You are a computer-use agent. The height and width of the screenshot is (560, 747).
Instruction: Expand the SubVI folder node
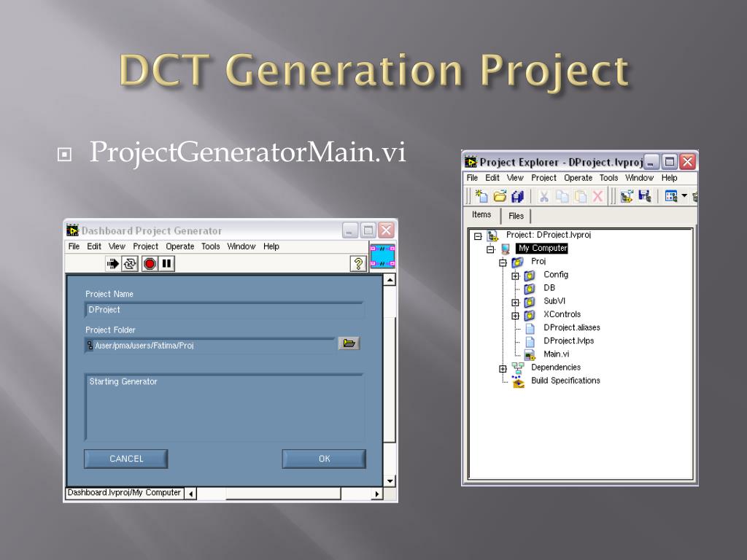[x=516, y=303]
